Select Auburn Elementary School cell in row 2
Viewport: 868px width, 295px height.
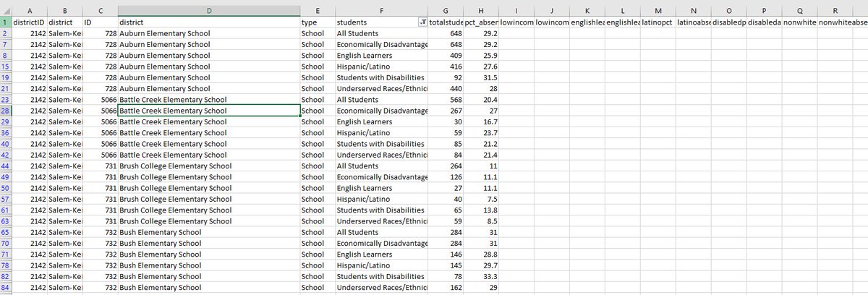tap(209, 34)
